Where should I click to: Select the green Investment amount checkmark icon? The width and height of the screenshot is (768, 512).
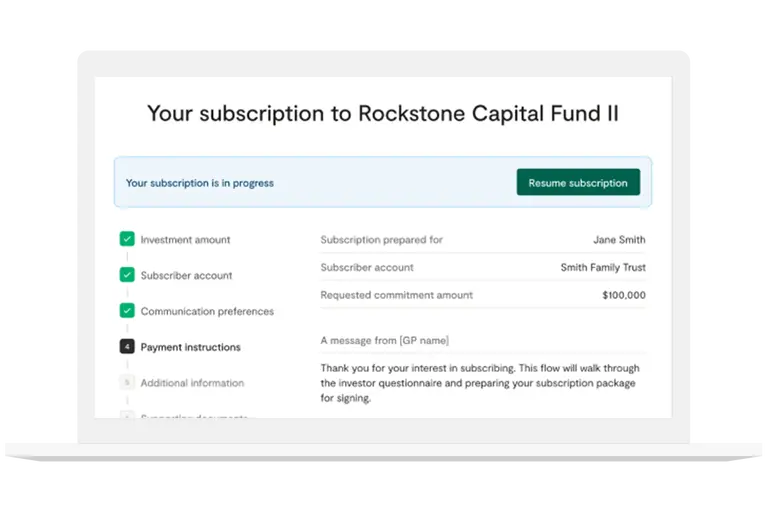tap(127, 239)
